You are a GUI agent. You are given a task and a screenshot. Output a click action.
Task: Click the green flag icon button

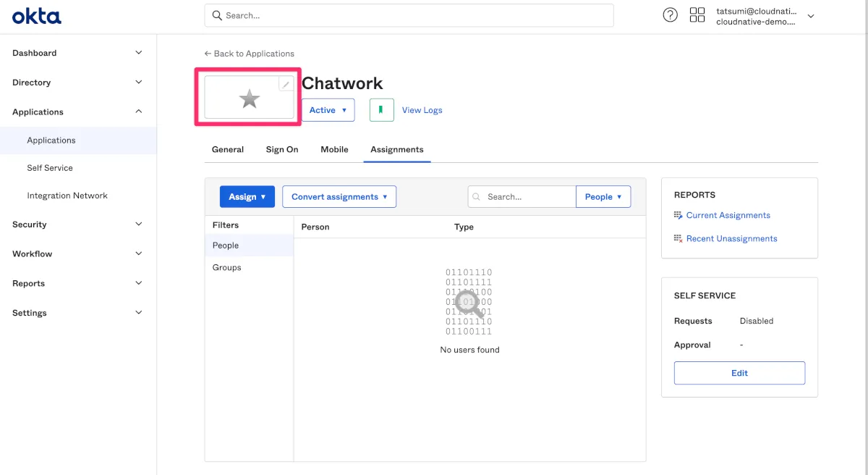[382, 110]
